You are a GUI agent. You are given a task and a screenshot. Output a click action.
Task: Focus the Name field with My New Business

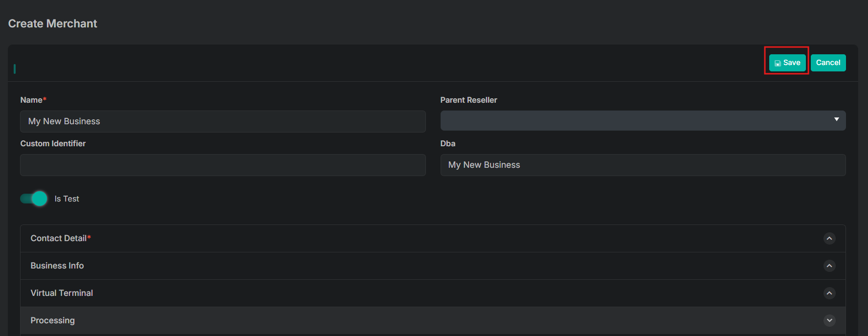click(223, 121)
